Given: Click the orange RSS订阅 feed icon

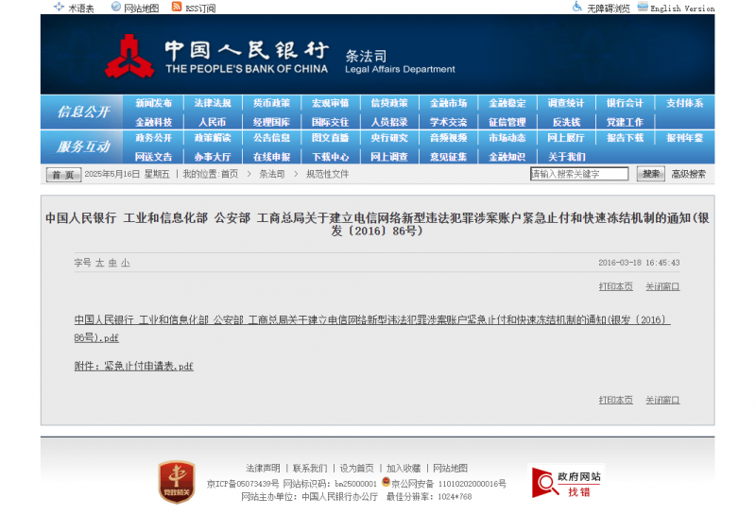Looking at the screenshot, I should (x=177, y=7).
